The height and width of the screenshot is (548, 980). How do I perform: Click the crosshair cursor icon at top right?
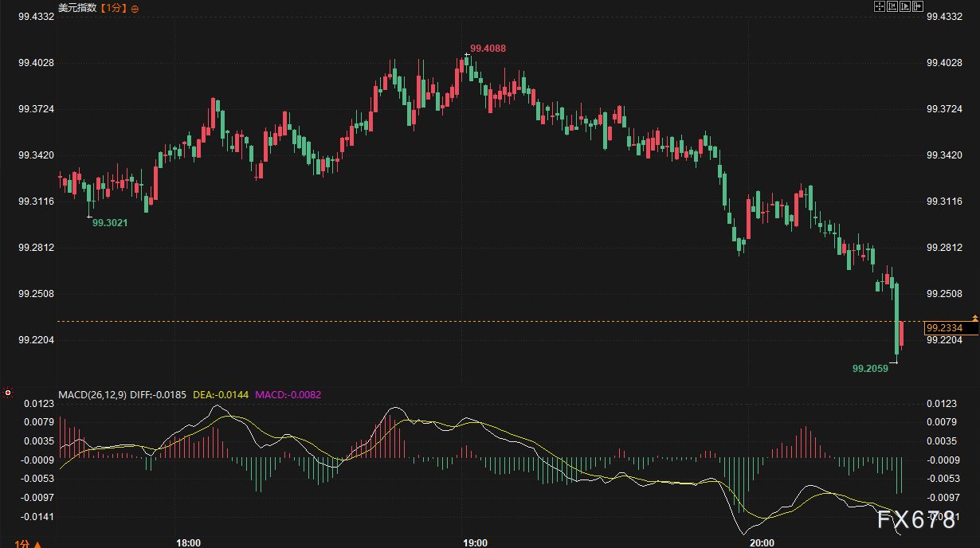pos(880,6)
